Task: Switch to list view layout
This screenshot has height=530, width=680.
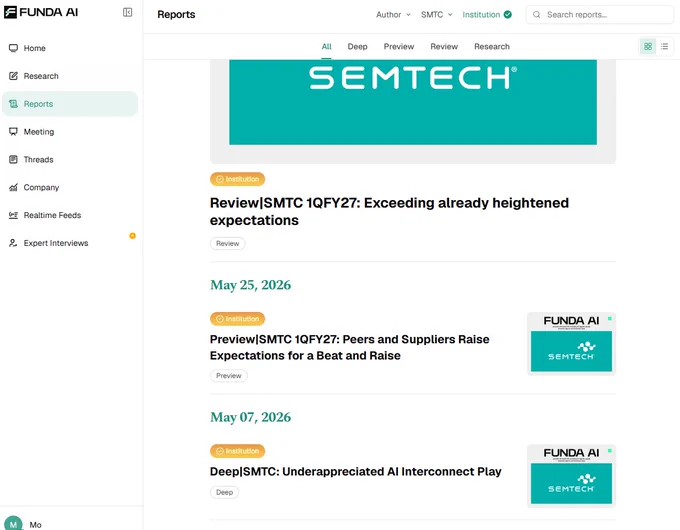Action: 664,46
